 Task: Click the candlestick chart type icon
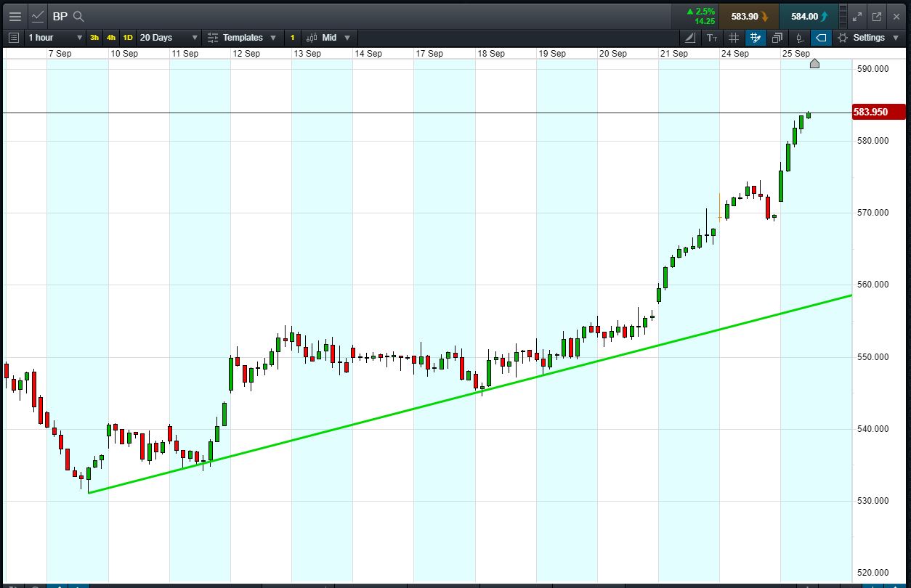click(312, 38)
